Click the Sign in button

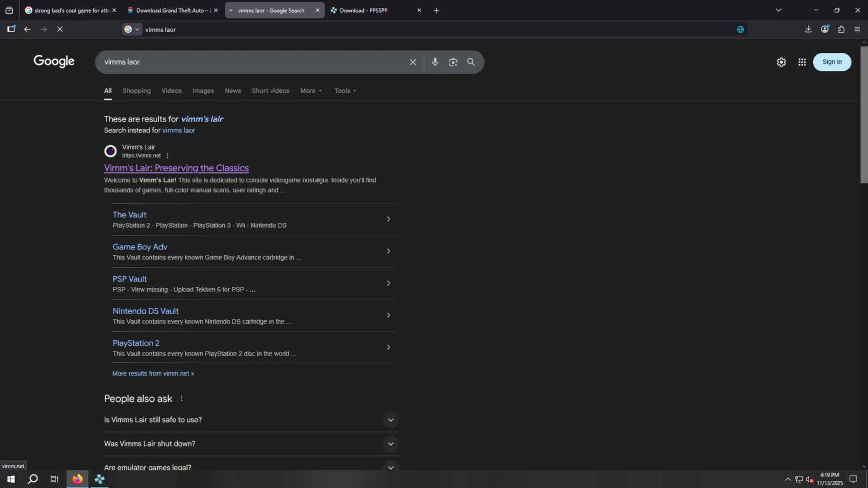point(832,62)
